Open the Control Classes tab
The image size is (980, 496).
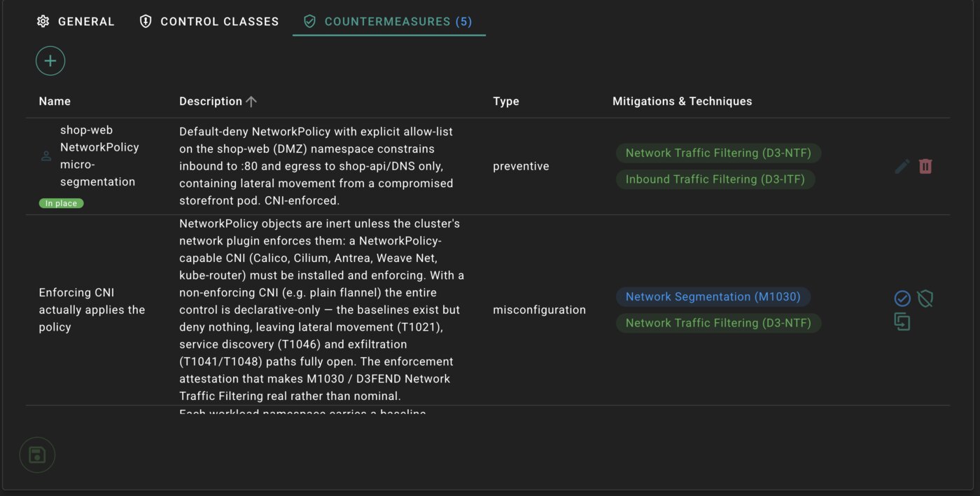(209, 22)
